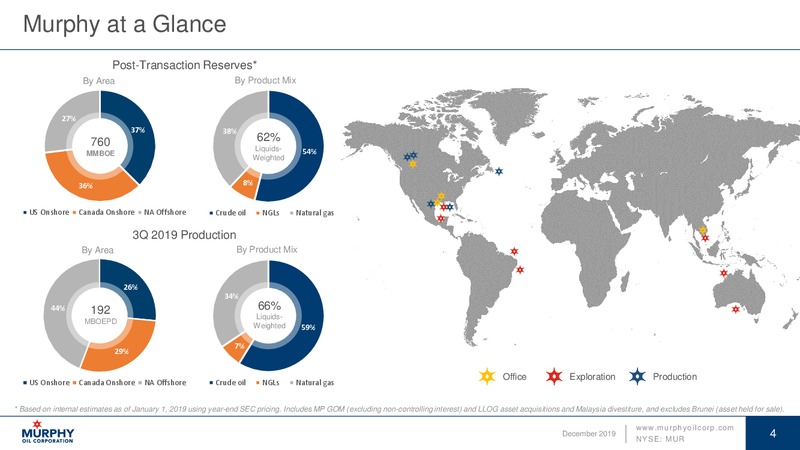Screen dimensions: 800x450
Task: Click the 27% NA Offshore reserves segment
Action: coord(67,118)
